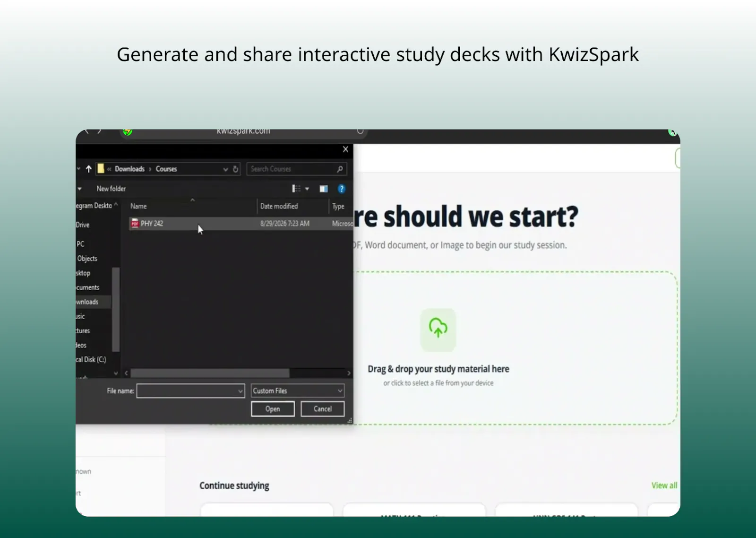Click the navigation pane scroll down arrow

tap(116, 373)
